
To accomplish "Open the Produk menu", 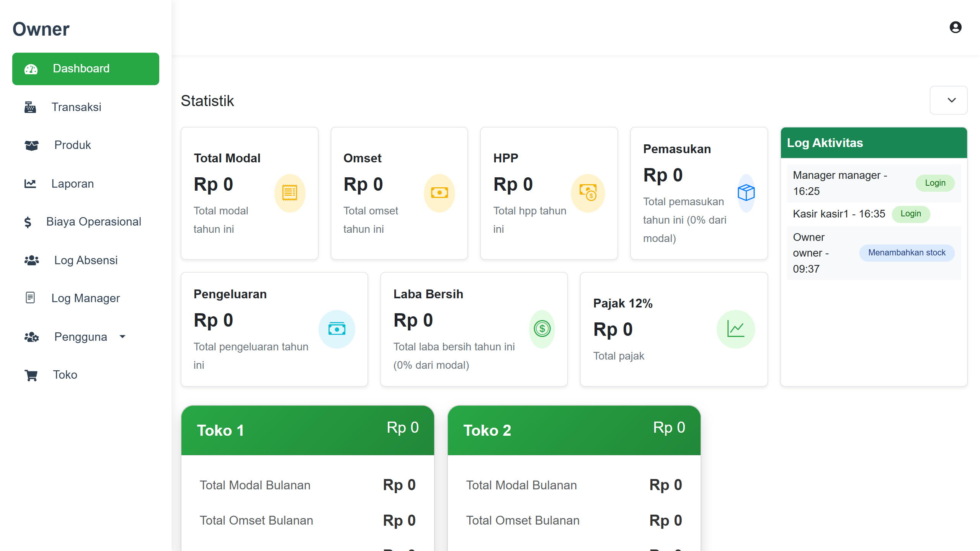I will [x=72, y=145].
